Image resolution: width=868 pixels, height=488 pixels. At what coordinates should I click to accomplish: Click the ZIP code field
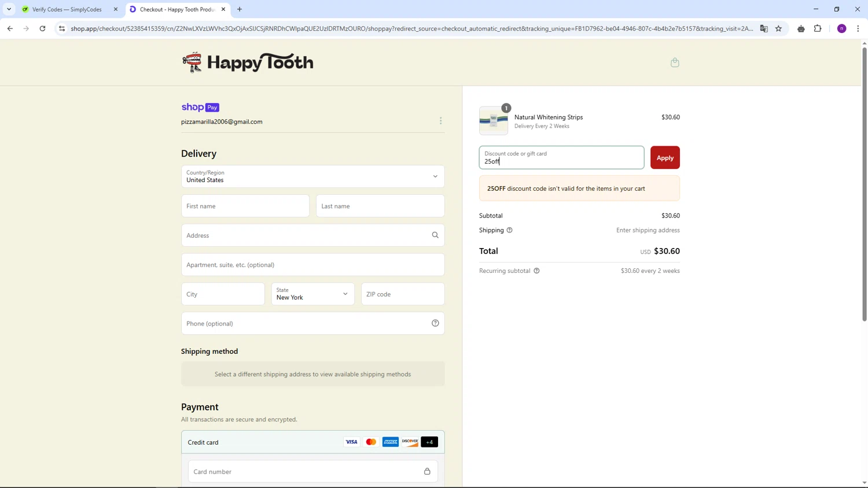tap(403, 294)
